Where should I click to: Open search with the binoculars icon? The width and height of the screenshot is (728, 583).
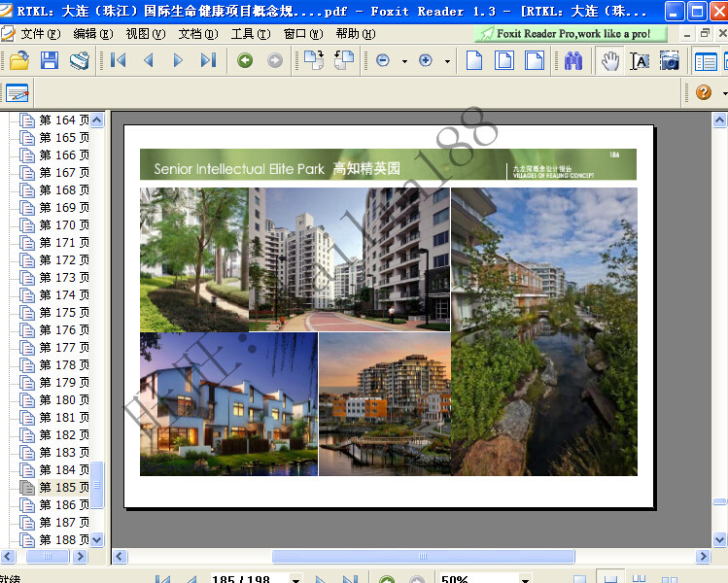pyautogui.click(x=573, y=60)
